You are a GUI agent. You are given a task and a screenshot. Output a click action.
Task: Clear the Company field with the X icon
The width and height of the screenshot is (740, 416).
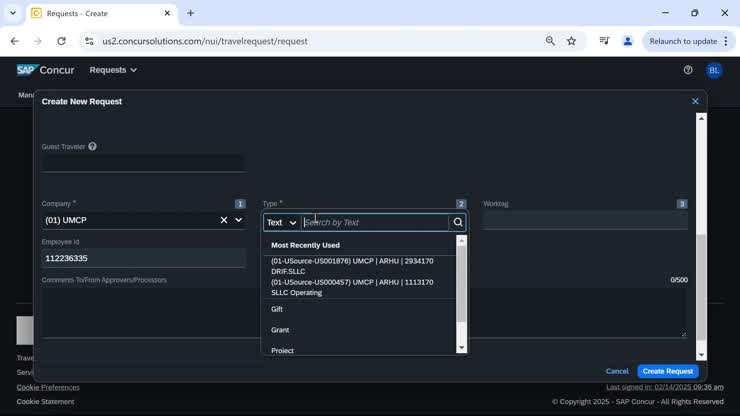(x=224, y=220)
